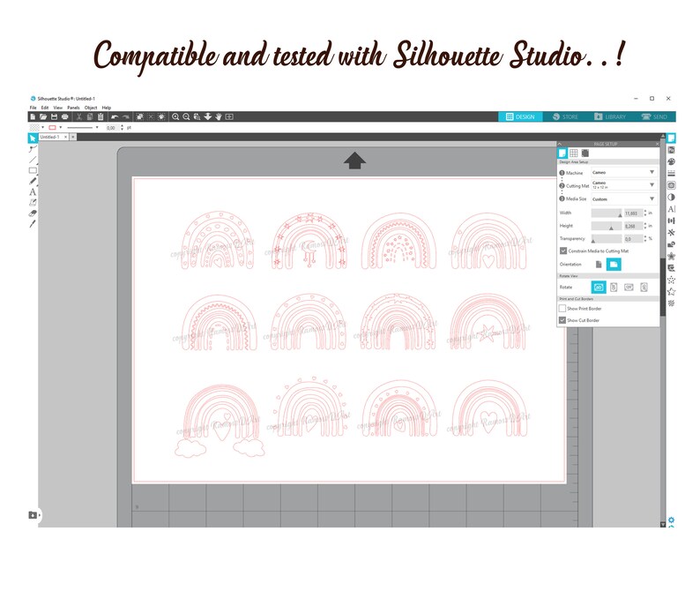Screen dimensions: 700x591
Task: Open the Image Effects half-circle icon
Action: point(671,197)
